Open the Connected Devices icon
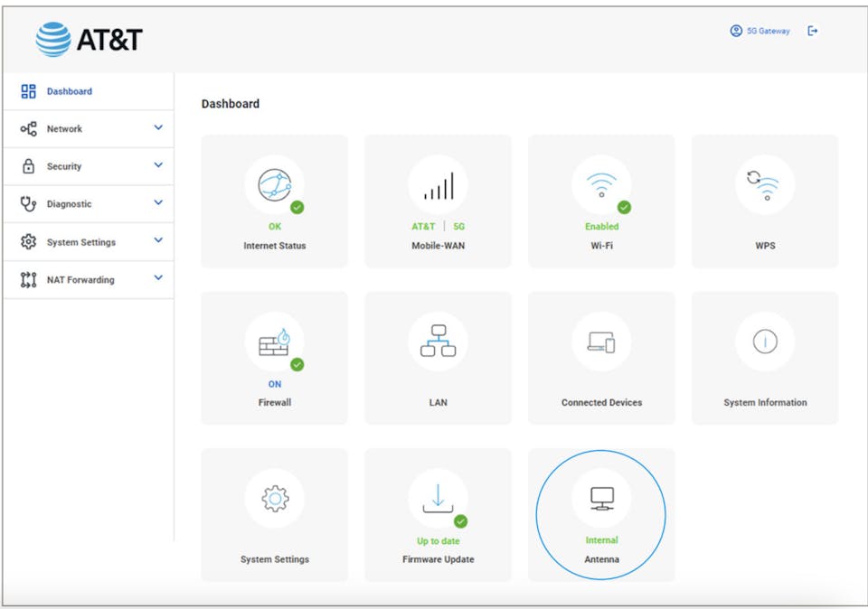The width and height of the screenshot is (868, 609). click(601, 342)
